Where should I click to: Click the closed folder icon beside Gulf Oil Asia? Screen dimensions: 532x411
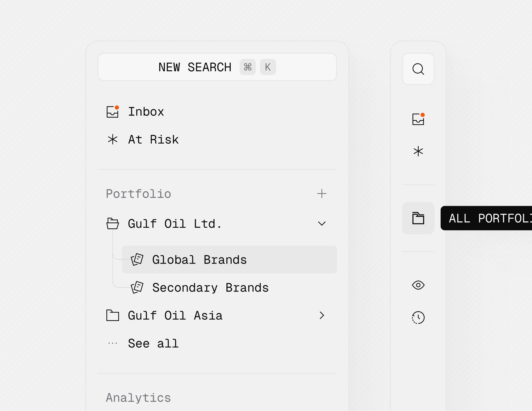pos(113,315)
